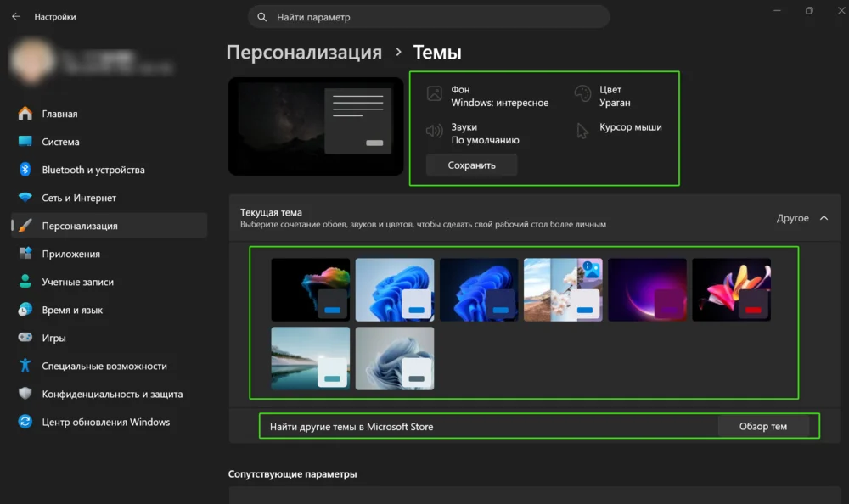Click the user avatar picture
849x504 pixels.
[x=31, y=61]
